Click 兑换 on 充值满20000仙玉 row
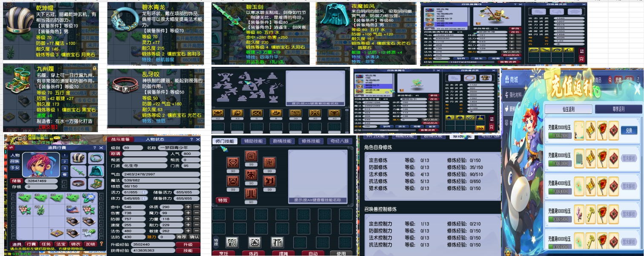The image size is (644, 256). [629, 131]
